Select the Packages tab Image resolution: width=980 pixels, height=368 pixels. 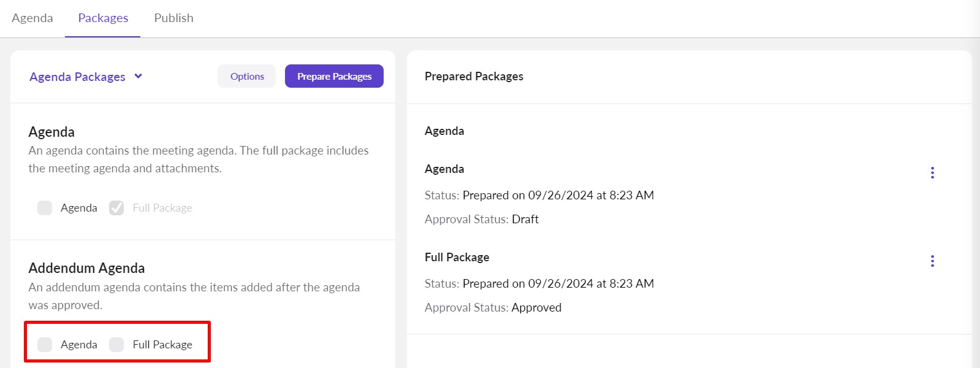(x=103, y=18)
